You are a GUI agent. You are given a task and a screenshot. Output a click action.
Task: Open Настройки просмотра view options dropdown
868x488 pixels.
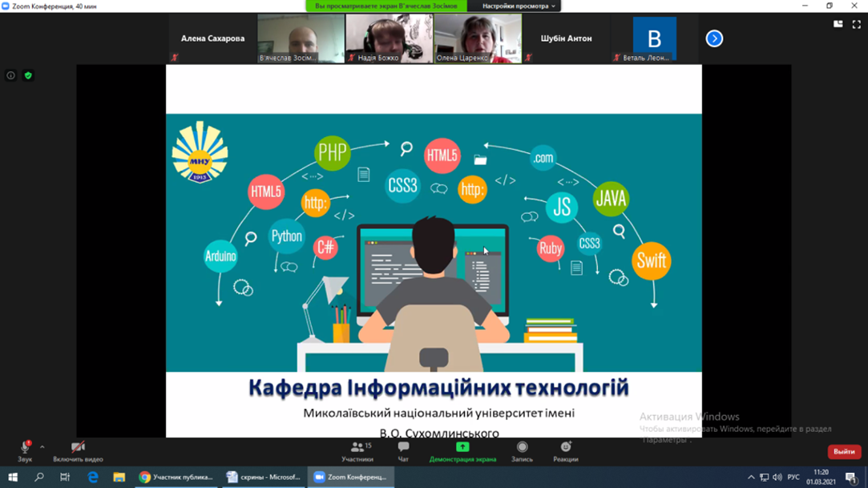pyautogui.click(x=519, y=6)
